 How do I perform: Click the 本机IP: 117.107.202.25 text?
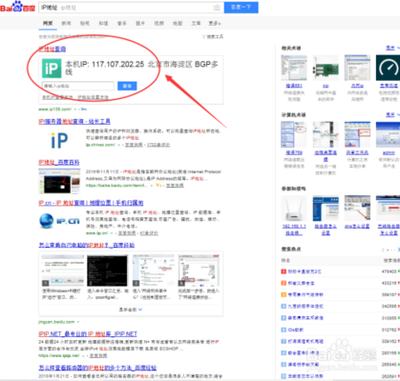(105, 64)
